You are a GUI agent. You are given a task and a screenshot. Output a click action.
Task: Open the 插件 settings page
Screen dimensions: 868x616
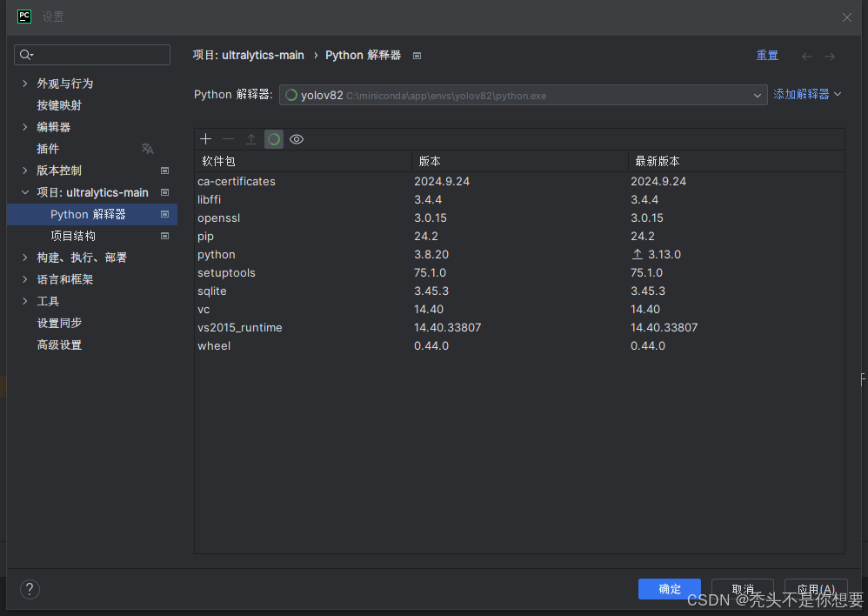48,149
